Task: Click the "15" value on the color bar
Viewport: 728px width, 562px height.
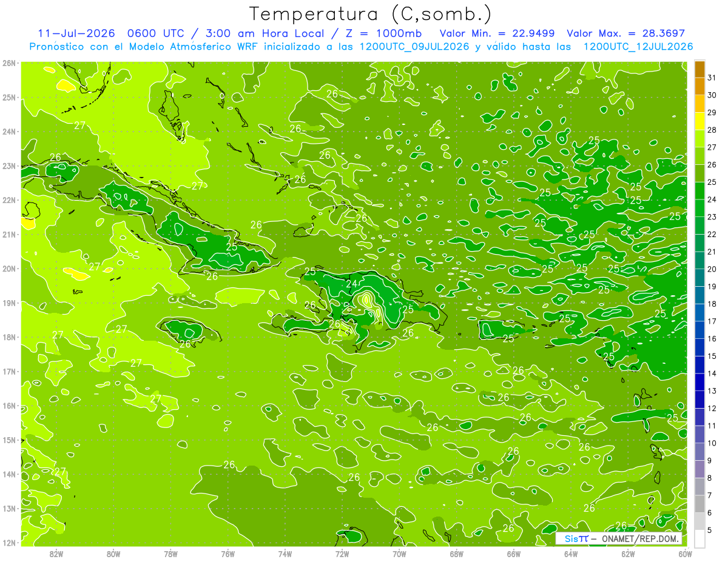Action: [x=712, y=356]
